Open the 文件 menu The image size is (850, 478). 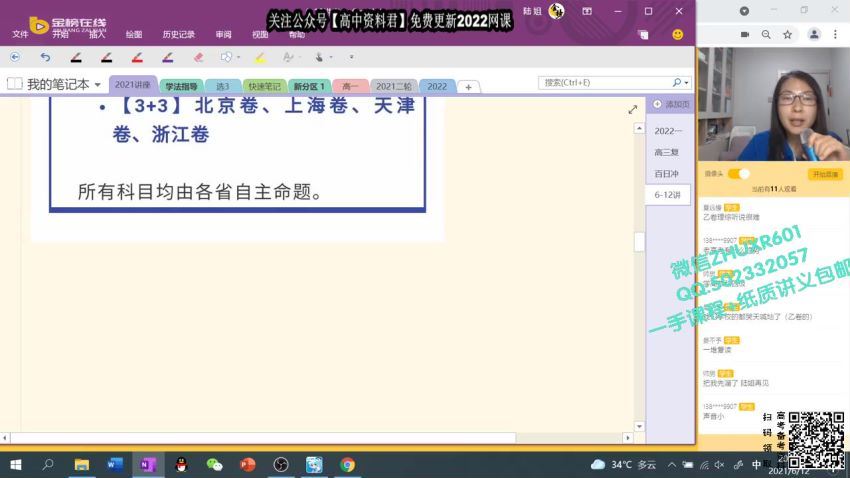coord(20,34)
